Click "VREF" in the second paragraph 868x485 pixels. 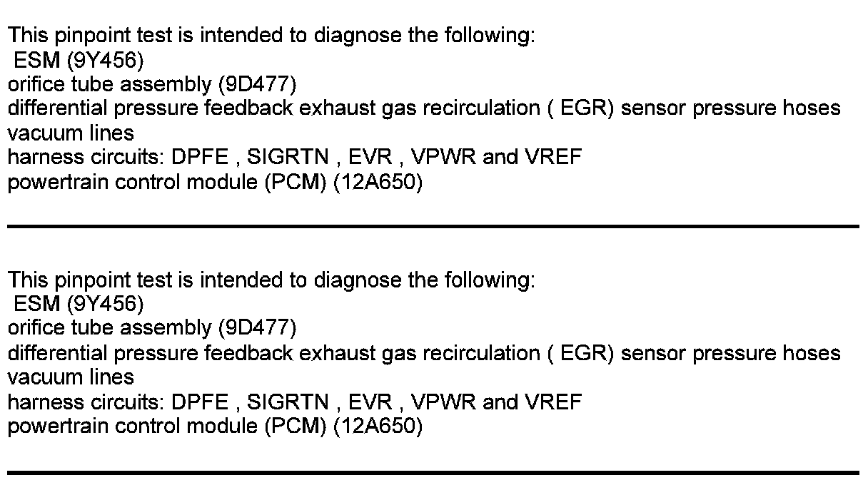pyautogui.click(x=553, y=402)
